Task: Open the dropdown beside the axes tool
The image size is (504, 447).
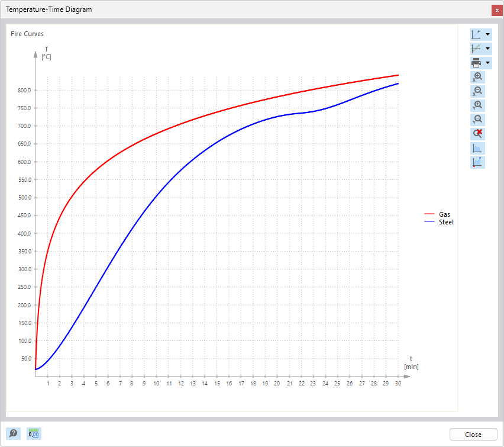Action: 487,34
